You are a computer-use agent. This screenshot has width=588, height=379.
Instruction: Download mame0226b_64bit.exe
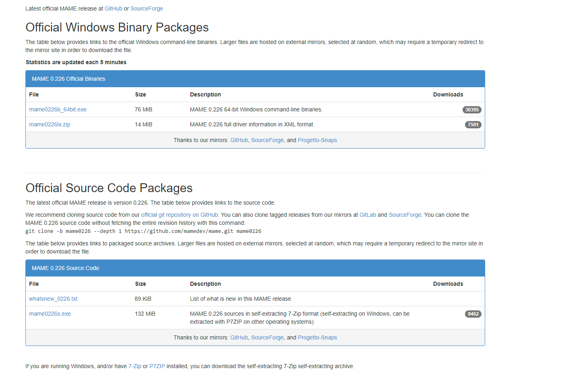pos(58,109)
